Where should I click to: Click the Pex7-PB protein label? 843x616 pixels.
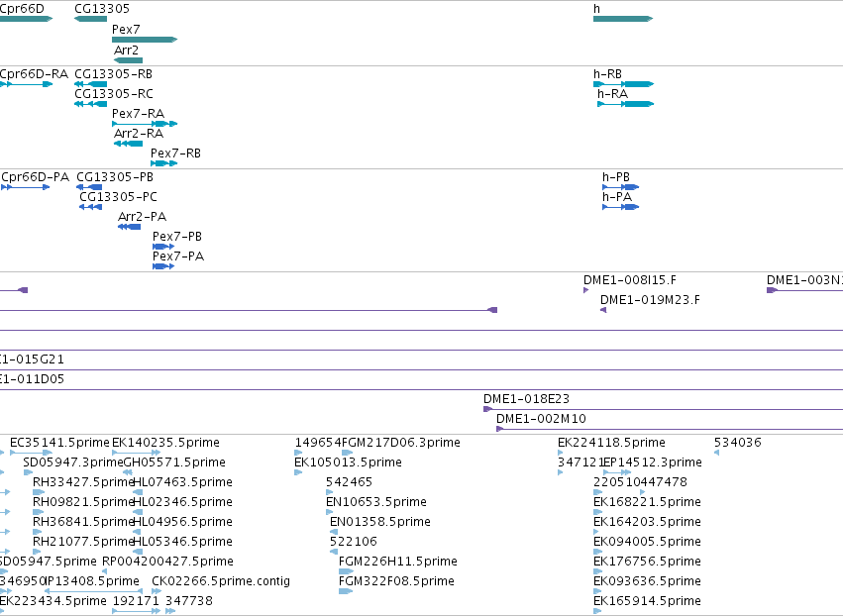click(177, 237)
